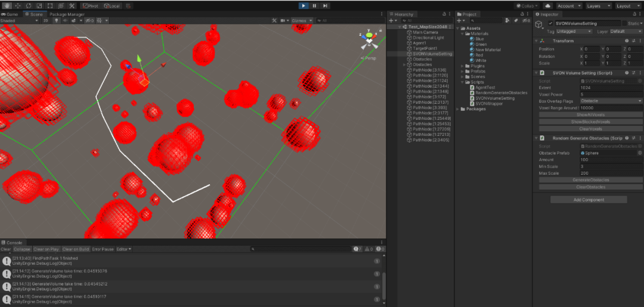The image size is (644, 307).
Task: Open Obstacle Prefab object picker
Action: [x=640, y=153]
